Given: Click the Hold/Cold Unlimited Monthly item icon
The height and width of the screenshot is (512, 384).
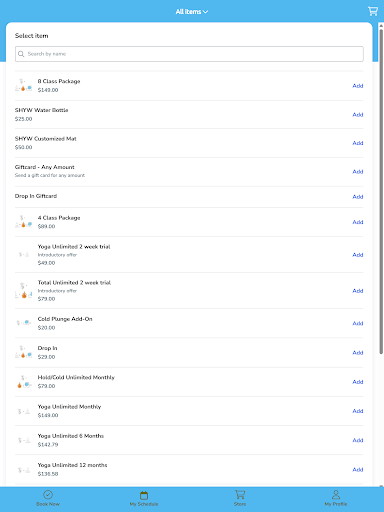Looking at the screenshot, I should [23, 382].
